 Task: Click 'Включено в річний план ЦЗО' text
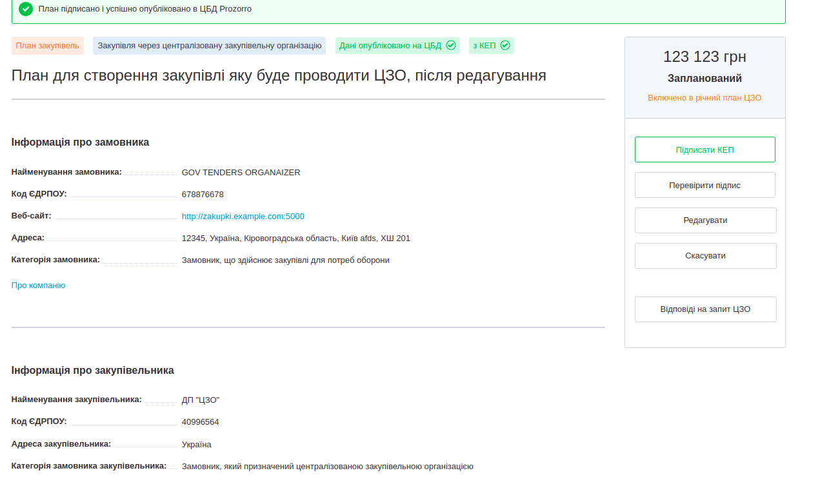click(x=704, y=98)
